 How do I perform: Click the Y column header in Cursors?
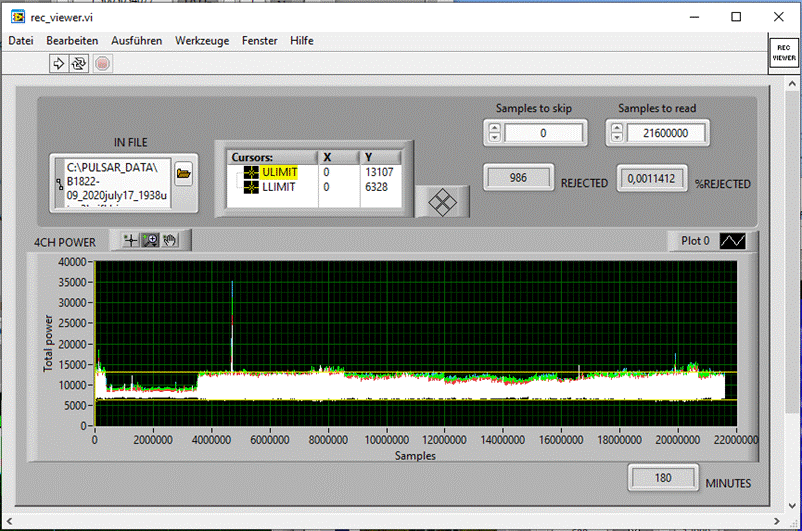pos(380,157)
